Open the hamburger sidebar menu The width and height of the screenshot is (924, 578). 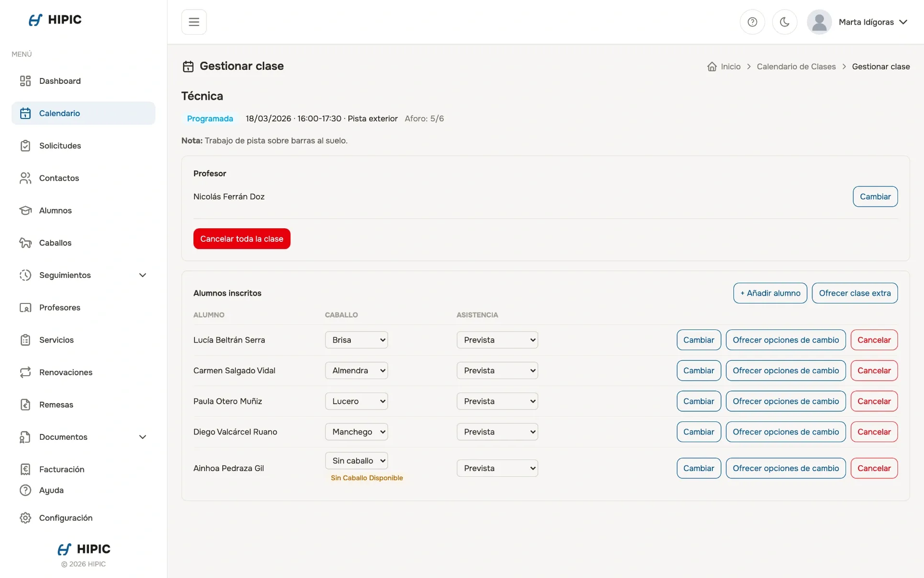pyautogui.click(x=194, y=22)
